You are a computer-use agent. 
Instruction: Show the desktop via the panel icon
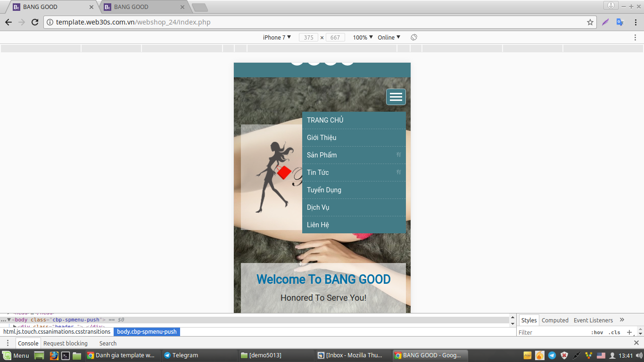click(x=39, y=355)
